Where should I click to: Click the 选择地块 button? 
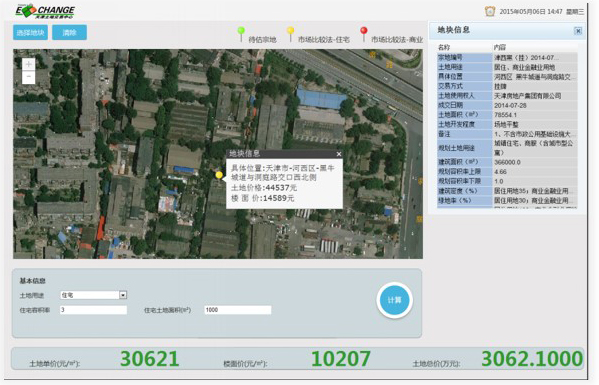30,32
